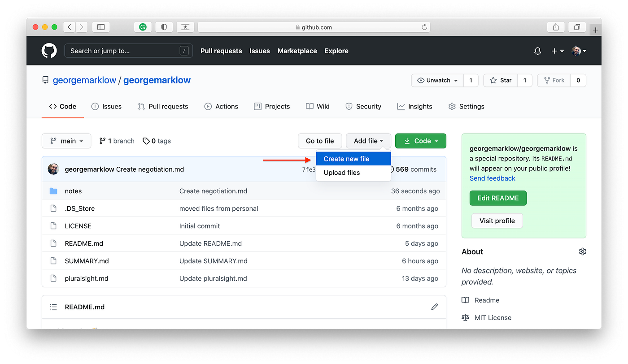Open notifications bell icon
The image size is (628, 364).
coord(537,51)
